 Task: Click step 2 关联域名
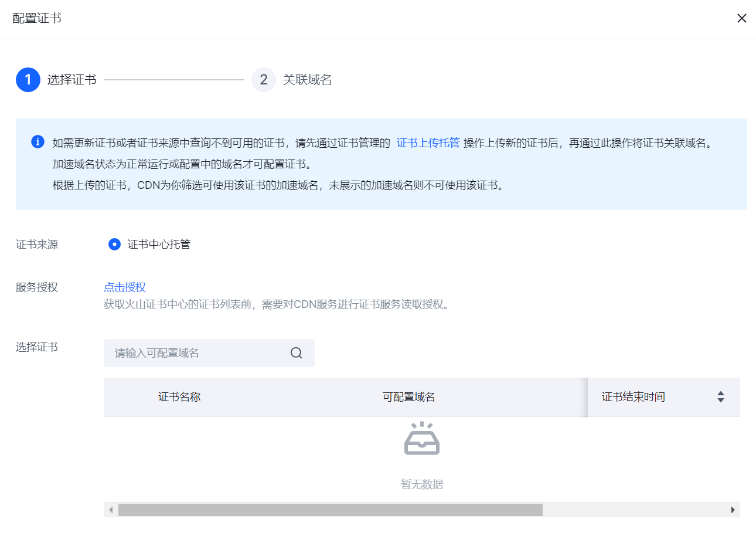pos(292,80)
